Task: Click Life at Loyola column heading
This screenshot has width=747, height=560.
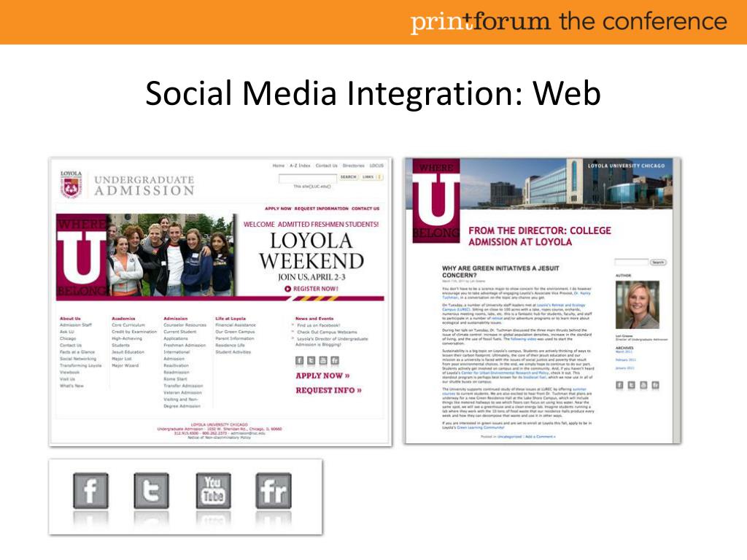Action: 231,318
